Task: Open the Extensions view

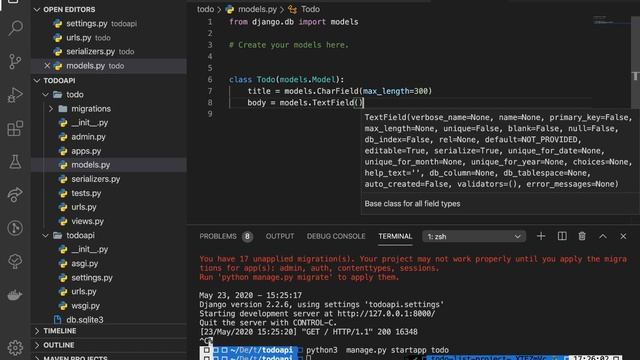Action: point(15,129)
